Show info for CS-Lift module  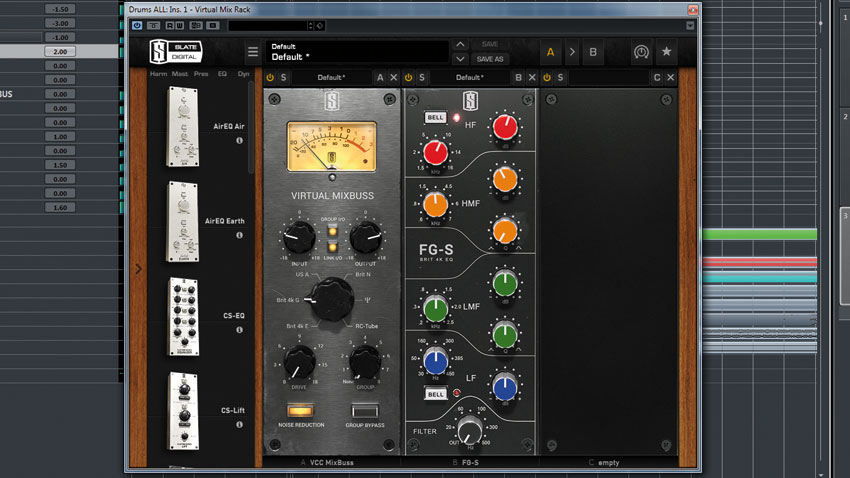coord(239,424)
